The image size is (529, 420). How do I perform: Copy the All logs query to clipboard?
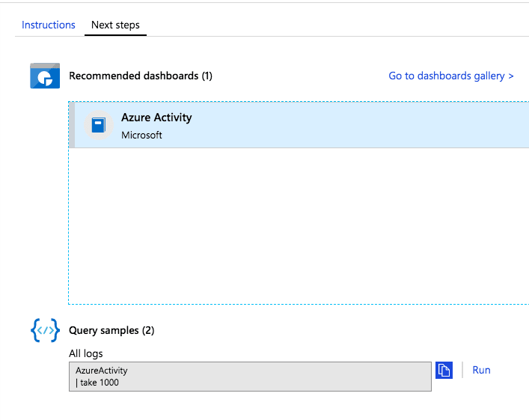(x=444, y=371)
